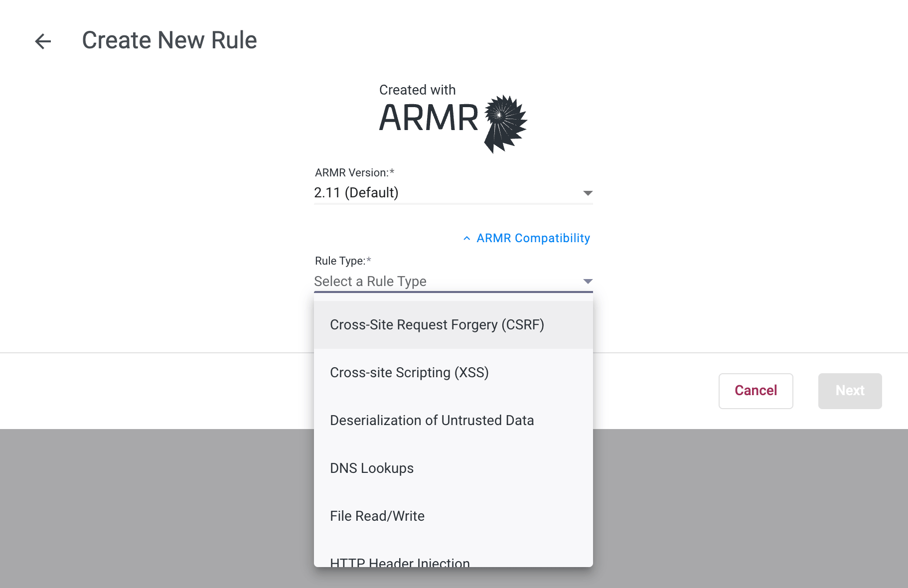Collapse the ARMR Compatibility chevron icon
Image resolution: width=908 pixels, height=588 pixels.
point(466,238)
